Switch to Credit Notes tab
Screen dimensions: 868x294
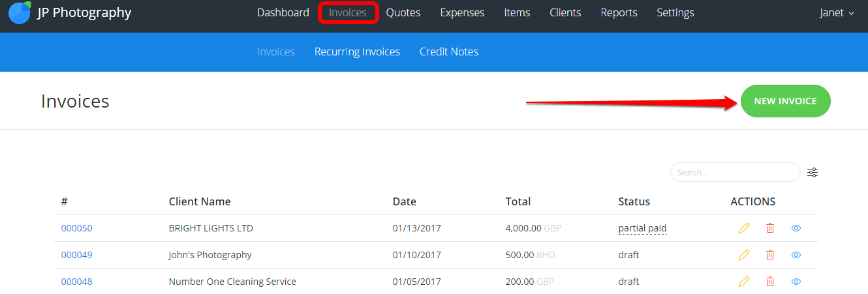click(x=449, y=51)
